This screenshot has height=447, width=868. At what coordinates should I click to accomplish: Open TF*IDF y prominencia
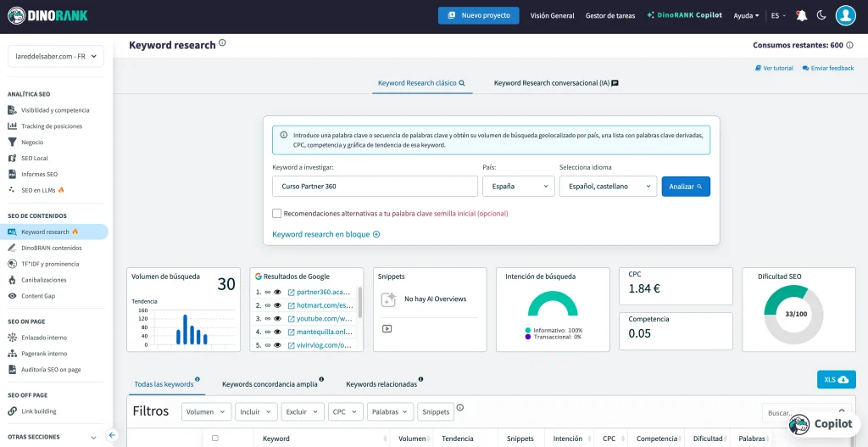[50, 264]
